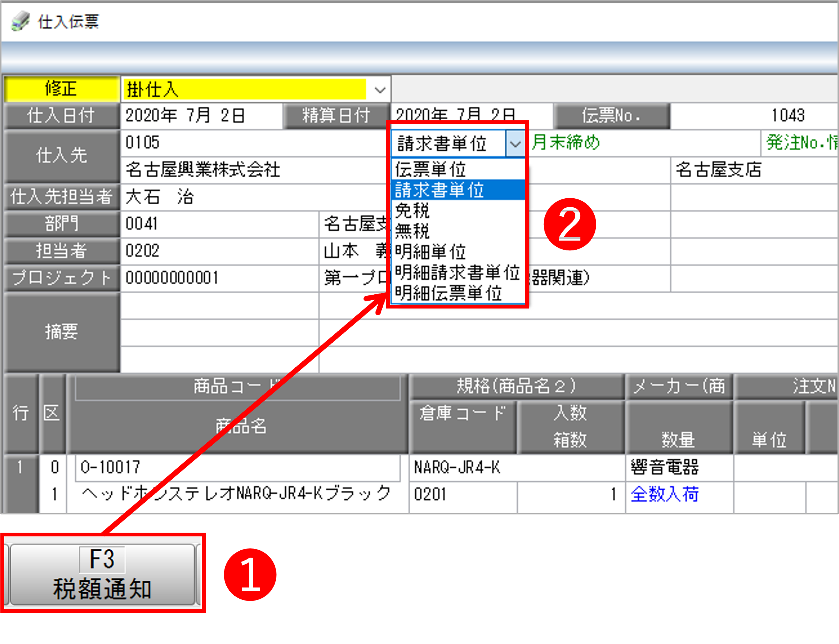Screen dimensions: 839x644
Task: Open the 掛仕入 dropdown arrow
Action: click(x=380, y=90)
